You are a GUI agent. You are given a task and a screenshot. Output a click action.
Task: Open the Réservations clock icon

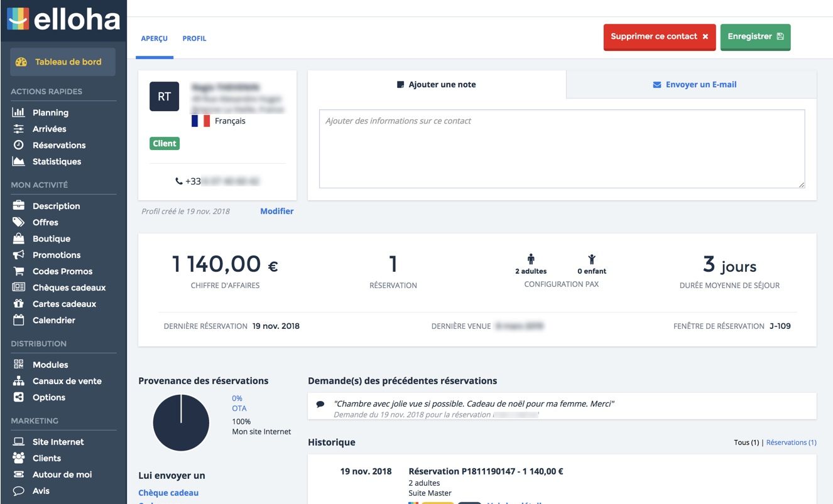point(18,145)
